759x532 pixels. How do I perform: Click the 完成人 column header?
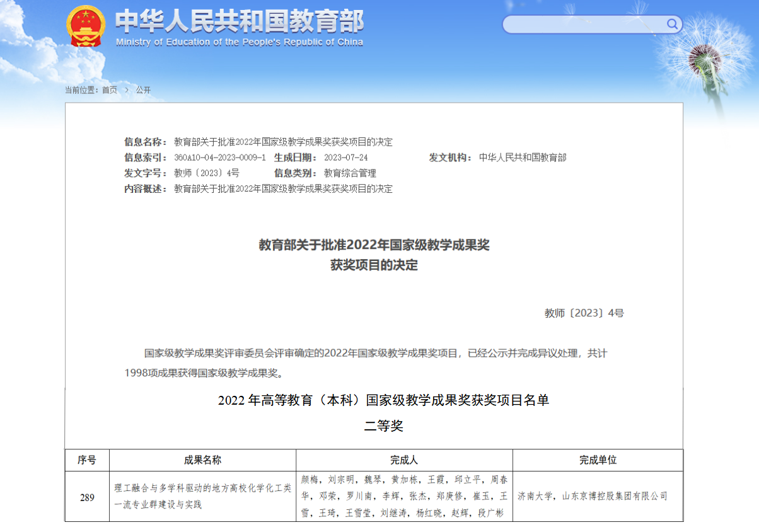[x=404, y=460]
